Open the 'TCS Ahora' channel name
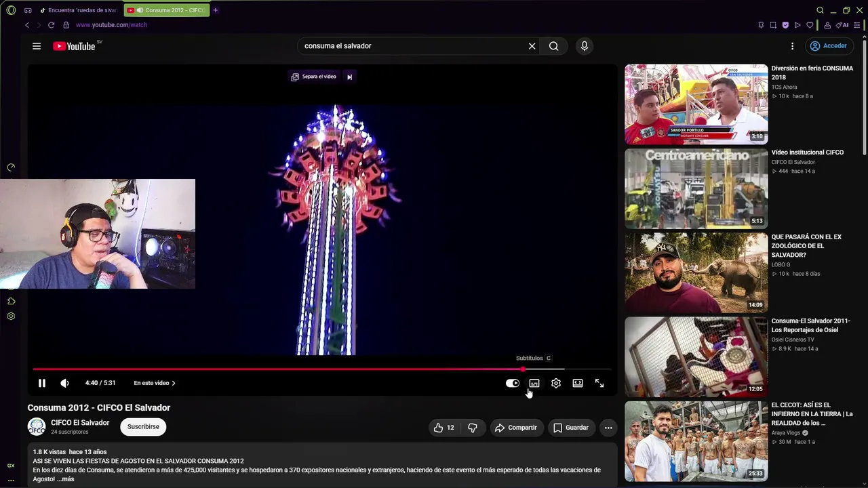The height and width of the screenshot is (488, 868). click(784, 87)
